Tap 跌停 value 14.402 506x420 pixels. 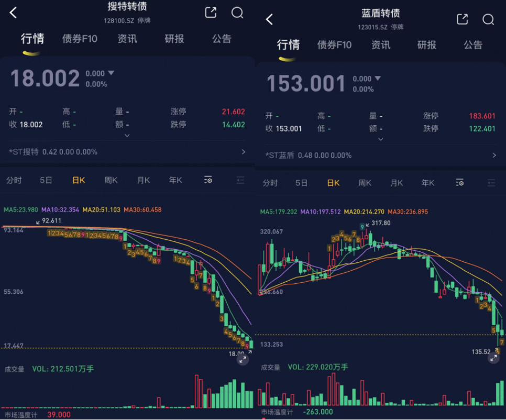(x=233, y=125)
